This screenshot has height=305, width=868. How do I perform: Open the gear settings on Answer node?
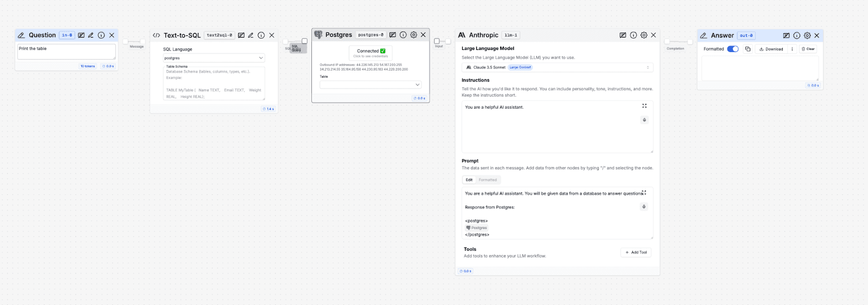pos(807,35)
